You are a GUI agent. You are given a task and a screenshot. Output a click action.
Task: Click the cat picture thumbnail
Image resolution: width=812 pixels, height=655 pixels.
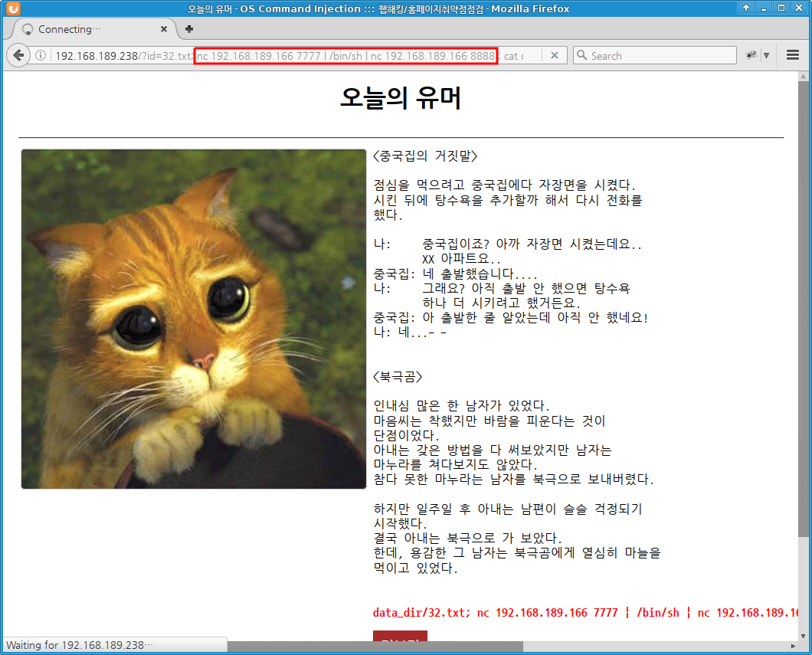tap(194, 319)
